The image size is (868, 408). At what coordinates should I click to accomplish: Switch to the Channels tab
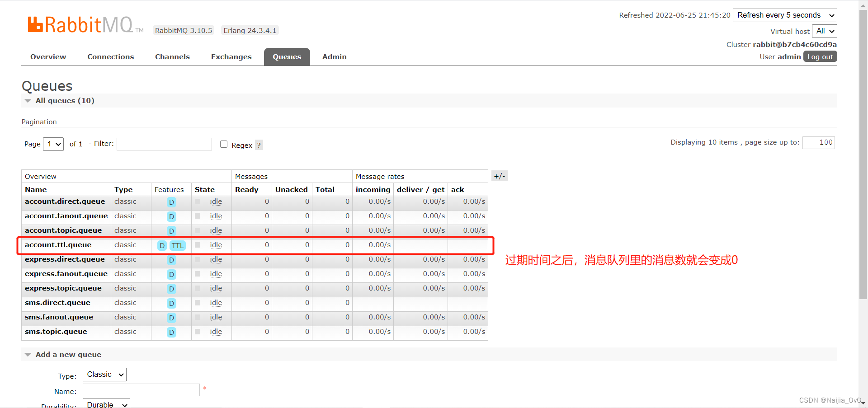click(172, 57)
